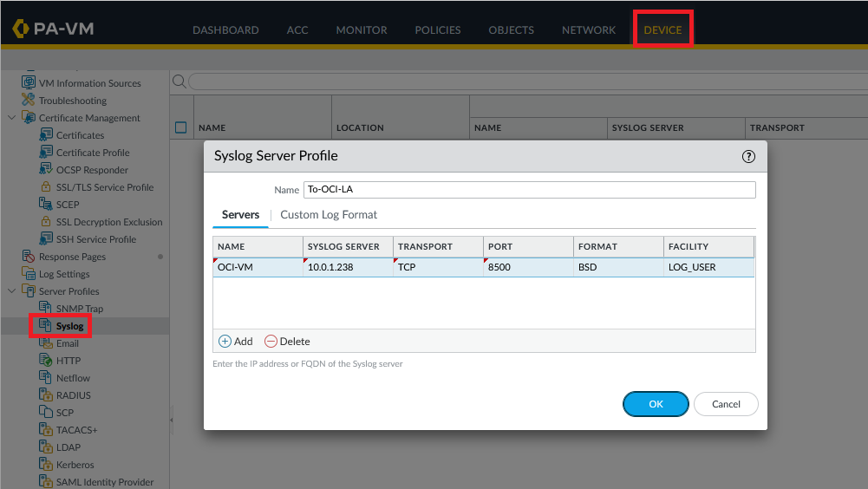Collapse the Certificate Management tree node
The image size is (868, 489).
coord(11,118)
